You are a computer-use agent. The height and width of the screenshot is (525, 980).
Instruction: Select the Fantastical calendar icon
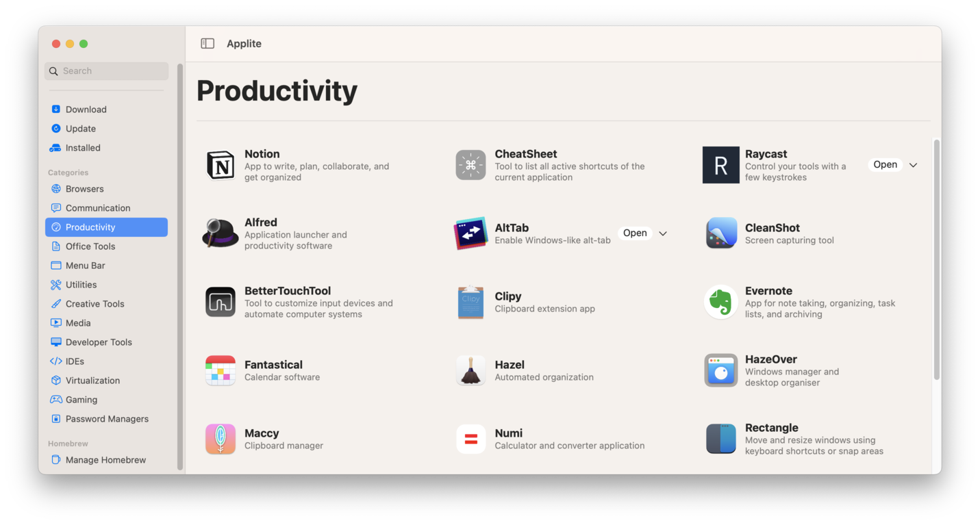[220, 370]
